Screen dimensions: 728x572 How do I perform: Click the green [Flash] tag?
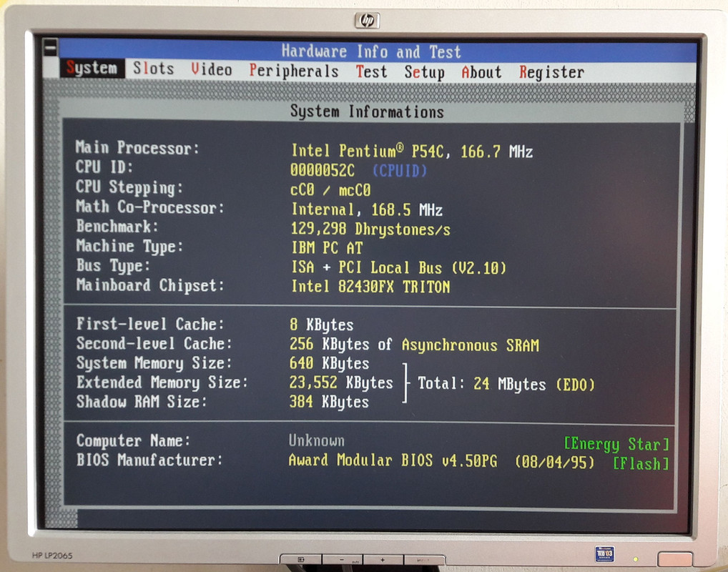[x=641, y=463]
